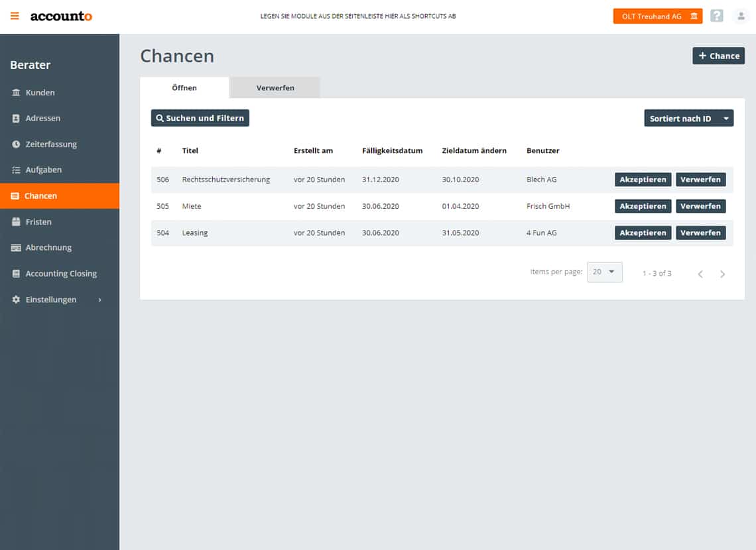Click the Fristen calendar icon
Image resolution: width=756 pixels, height=550 pixels.
point(16,222)
